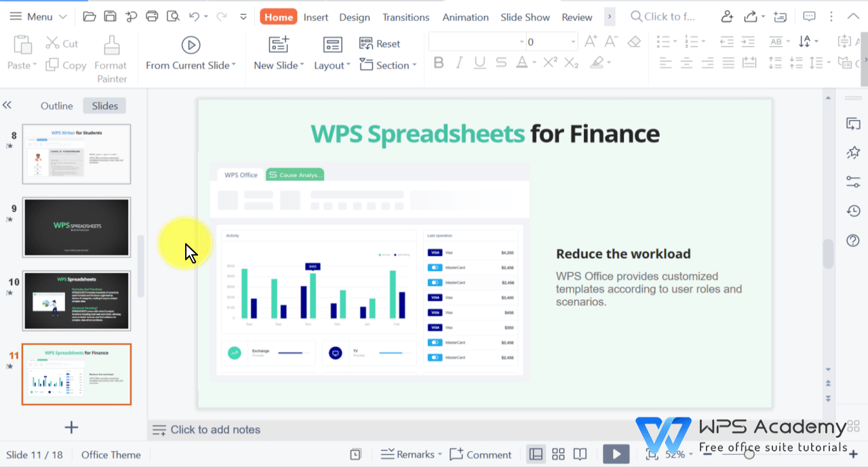Apply Underline formatting
This screenshot has height=467, width=868.
tap(480, 63)
